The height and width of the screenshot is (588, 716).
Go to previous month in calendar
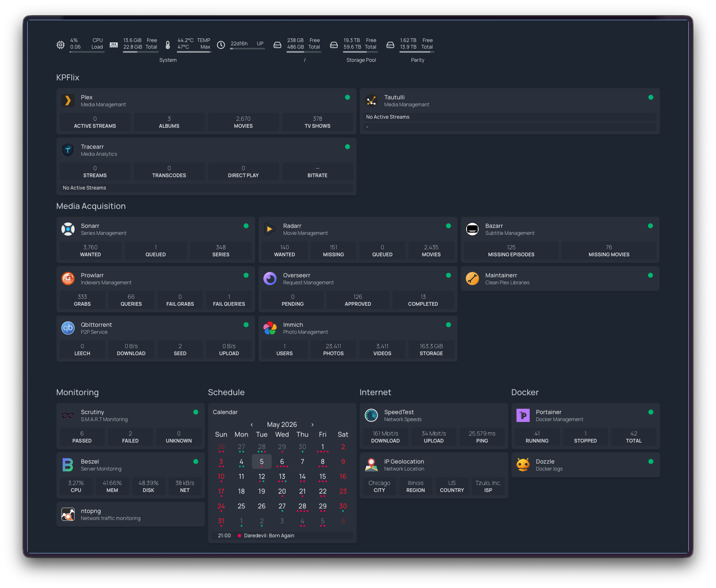click(x=252, y=425)
